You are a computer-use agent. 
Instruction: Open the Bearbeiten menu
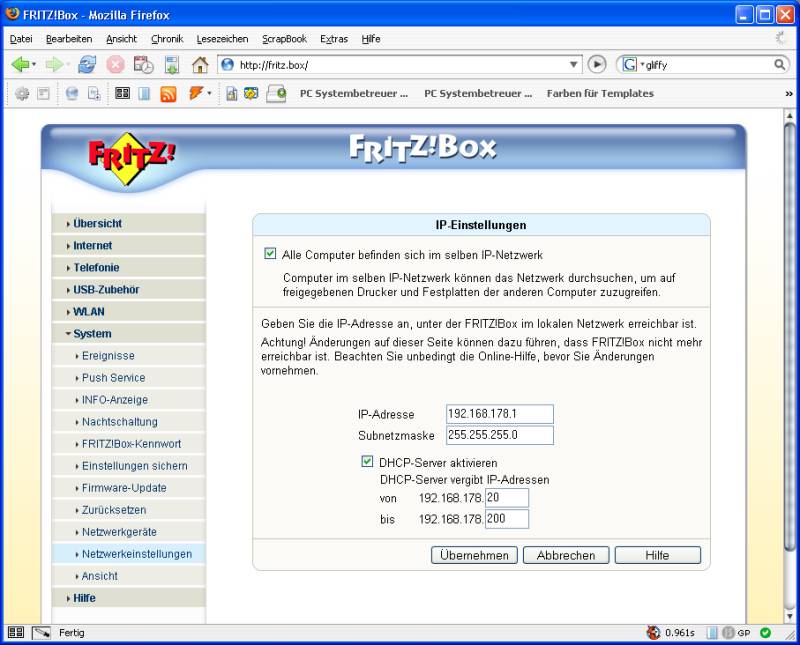coord(69,39)
